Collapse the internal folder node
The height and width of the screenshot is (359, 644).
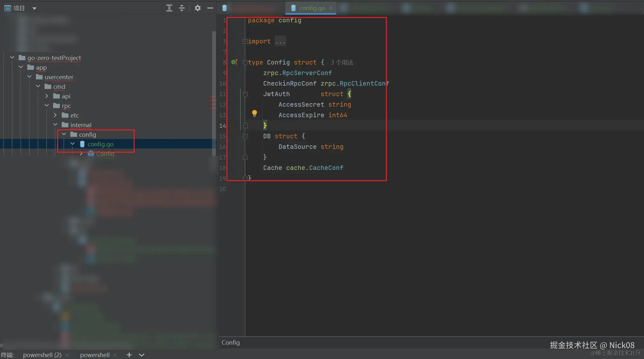(x=55, y=125)
